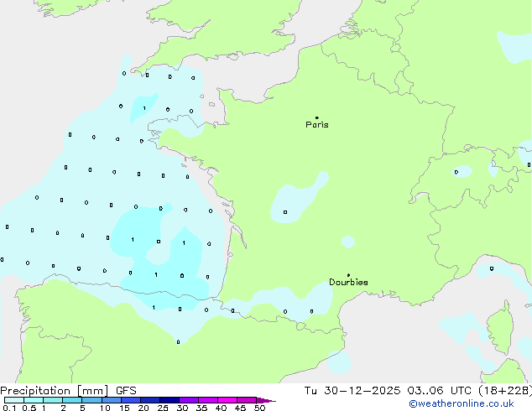Click the '25' legend scale label
Screen dimensions: 532x411
[163, 408]
